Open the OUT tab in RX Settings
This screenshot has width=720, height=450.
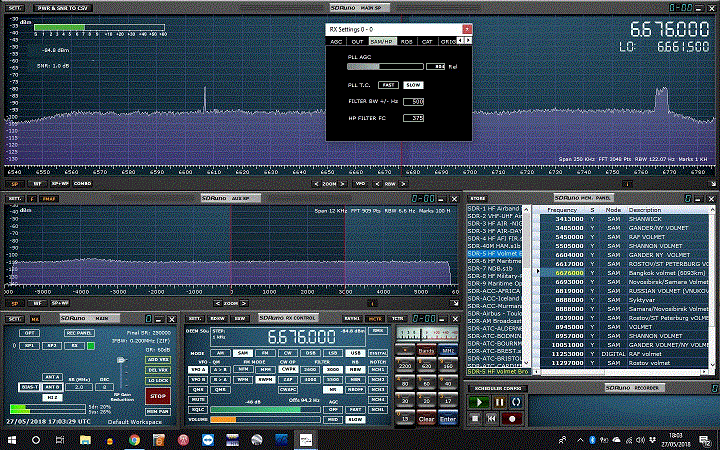[x=358, y=41]
